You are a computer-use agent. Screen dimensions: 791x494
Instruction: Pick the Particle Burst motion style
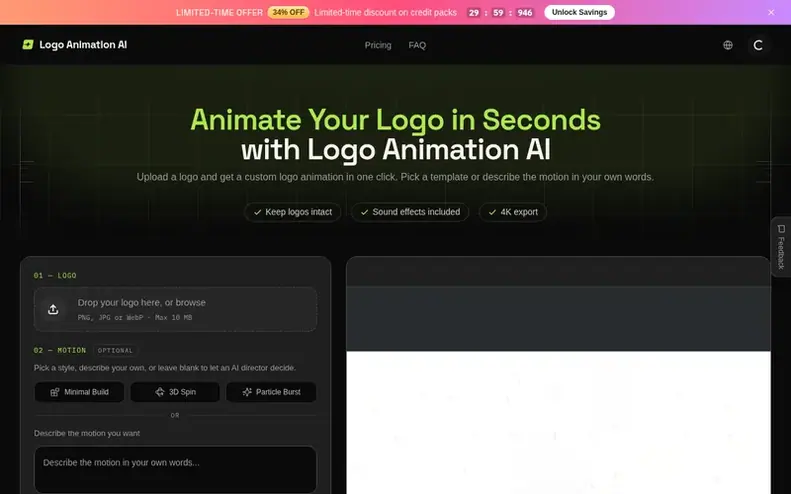tap(271, 392)
